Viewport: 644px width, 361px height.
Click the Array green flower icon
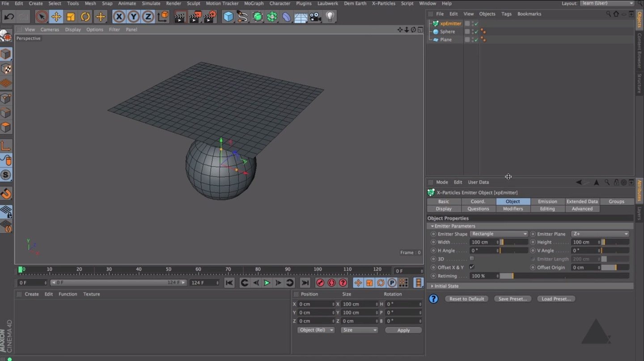point(272,17)
